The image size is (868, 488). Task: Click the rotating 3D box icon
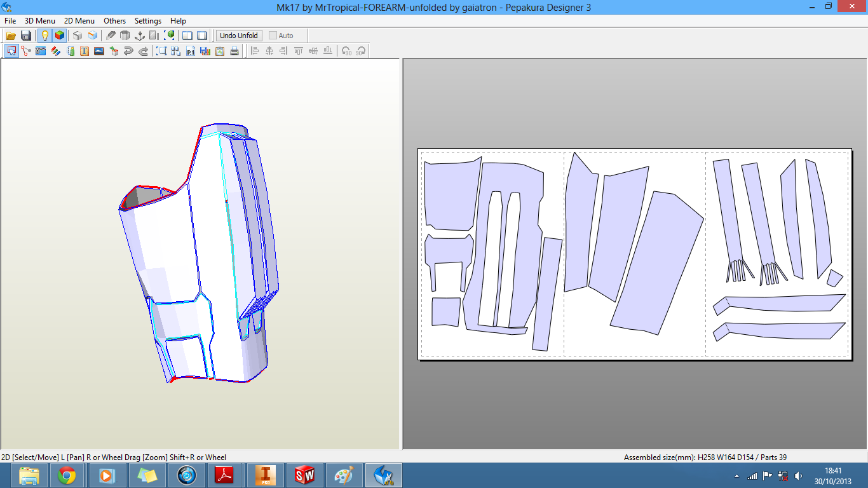tap(114, 51)
